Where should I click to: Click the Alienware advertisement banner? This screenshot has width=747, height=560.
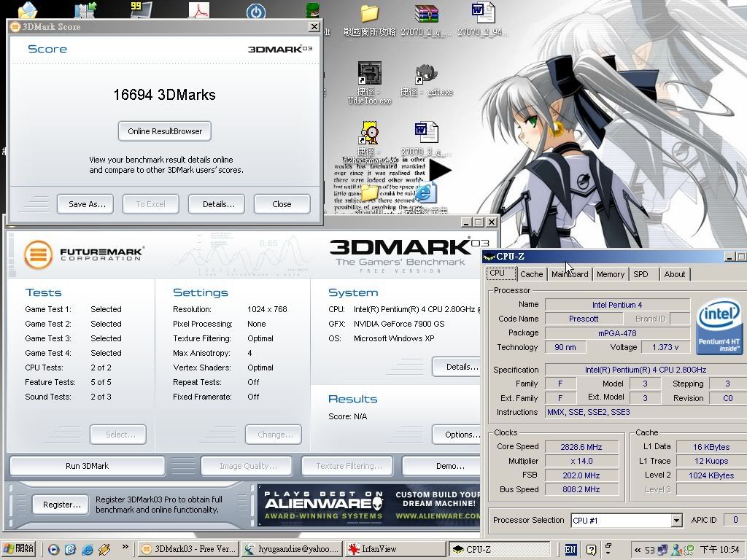tap(369, 505)
